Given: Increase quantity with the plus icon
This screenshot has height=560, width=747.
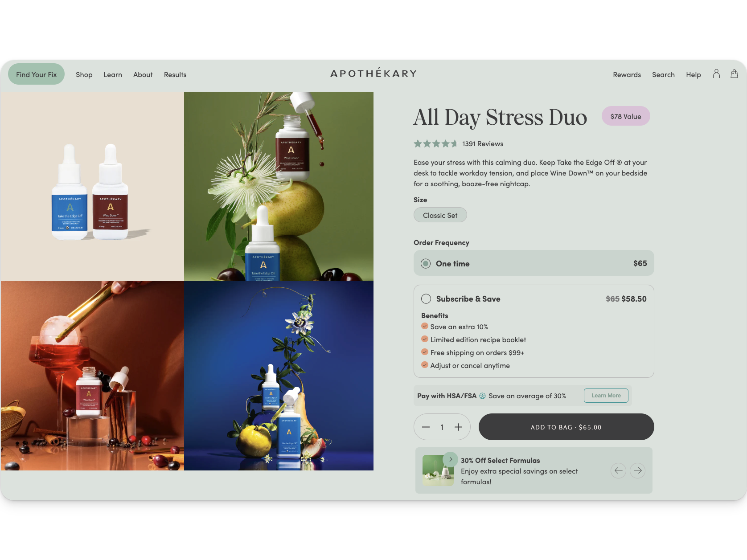Looking at the screenshot, I should pyautogui.click(x=458, y=427).
